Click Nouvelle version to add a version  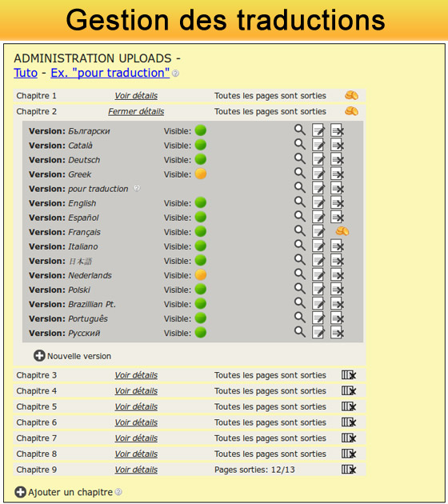pyautogui.click(x=73, y=356)
